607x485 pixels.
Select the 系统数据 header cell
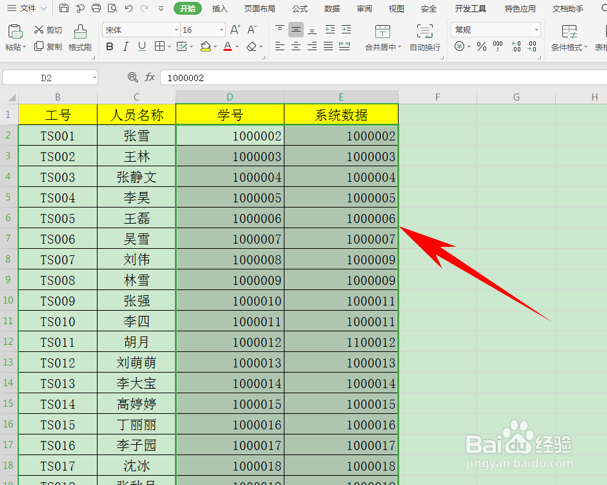341,115
